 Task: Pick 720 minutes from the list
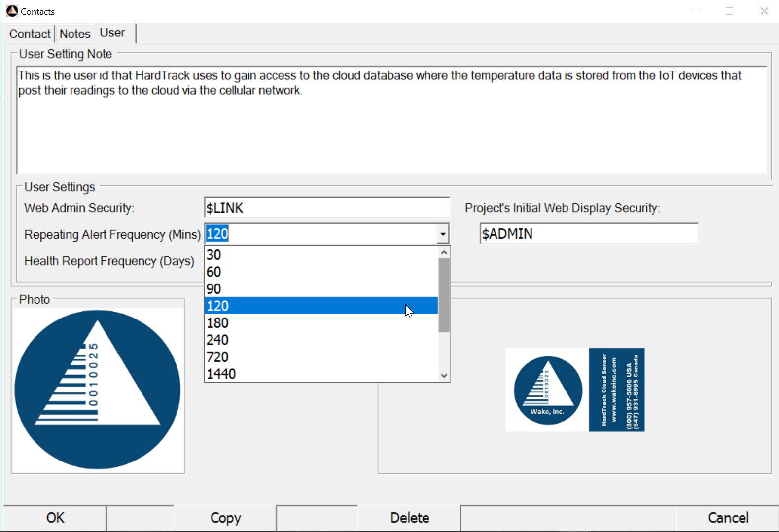tap(321, 356)
